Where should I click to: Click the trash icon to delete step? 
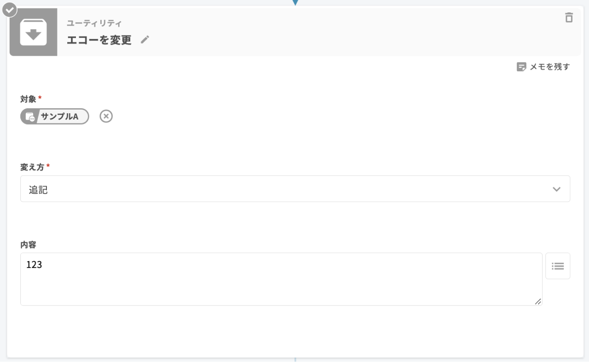click(x=569, y=18)
